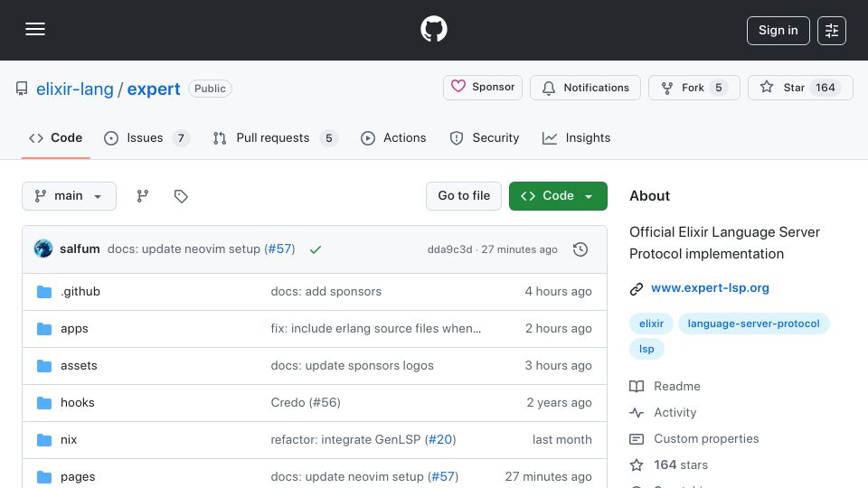Click the Readme book icon
868x488 pixels.
click(x=637, y=386)
